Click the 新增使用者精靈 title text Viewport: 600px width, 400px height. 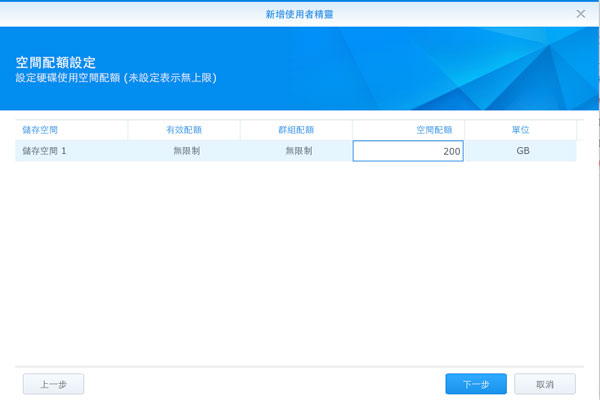coord(300,14)
